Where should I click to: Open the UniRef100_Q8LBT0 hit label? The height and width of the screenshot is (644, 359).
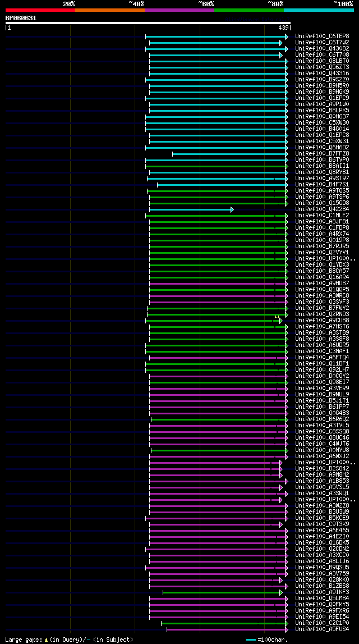click(322, 61)
